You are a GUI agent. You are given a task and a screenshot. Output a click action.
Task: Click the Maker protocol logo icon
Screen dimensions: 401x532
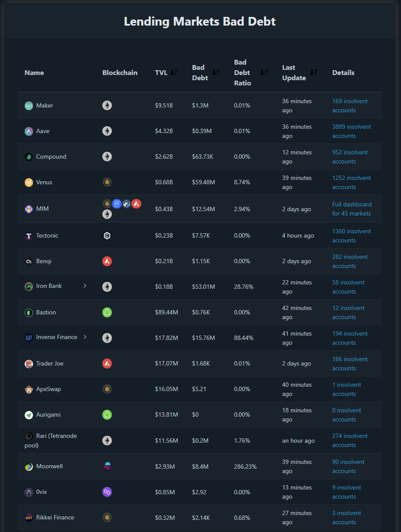click(29, 106)
